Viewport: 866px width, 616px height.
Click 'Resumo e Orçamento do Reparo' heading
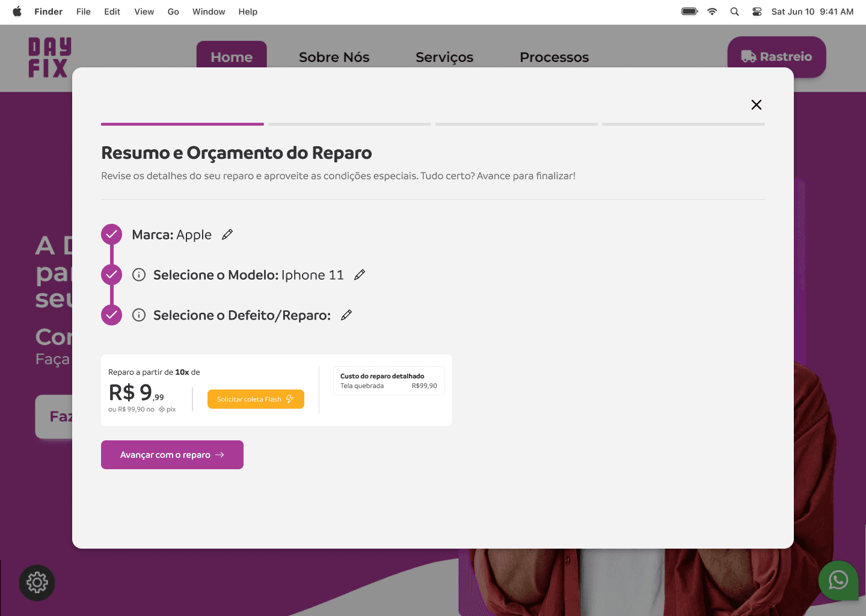pyautogui.click(x=236, y=153)
